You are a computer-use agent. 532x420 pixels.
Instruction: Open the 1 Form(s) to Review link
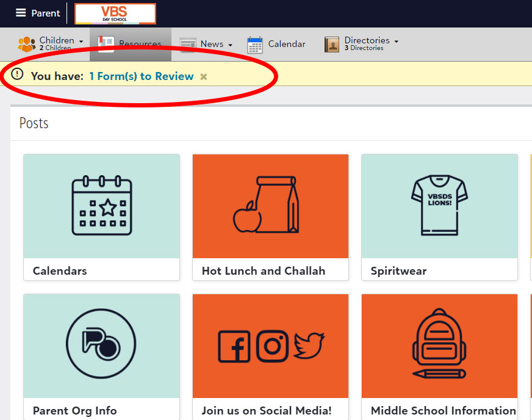pos(142,76)
